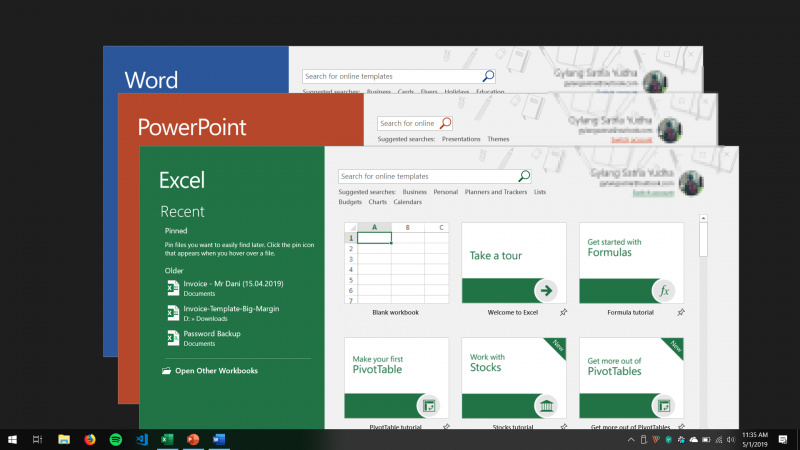
Task: Click the taskbar clock showing 11:35 AM
Action: (755, 439)
